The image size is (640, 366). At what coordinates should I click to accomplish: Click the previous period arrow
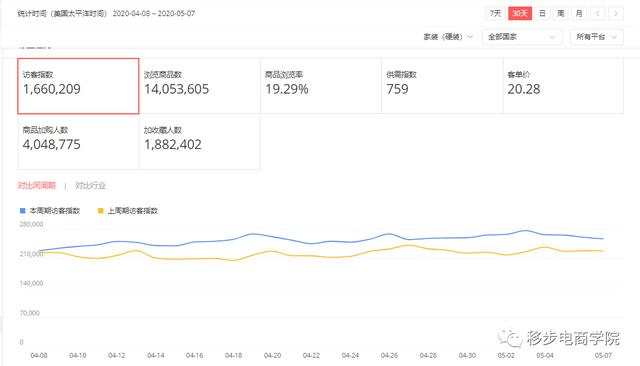click(598, 13)
